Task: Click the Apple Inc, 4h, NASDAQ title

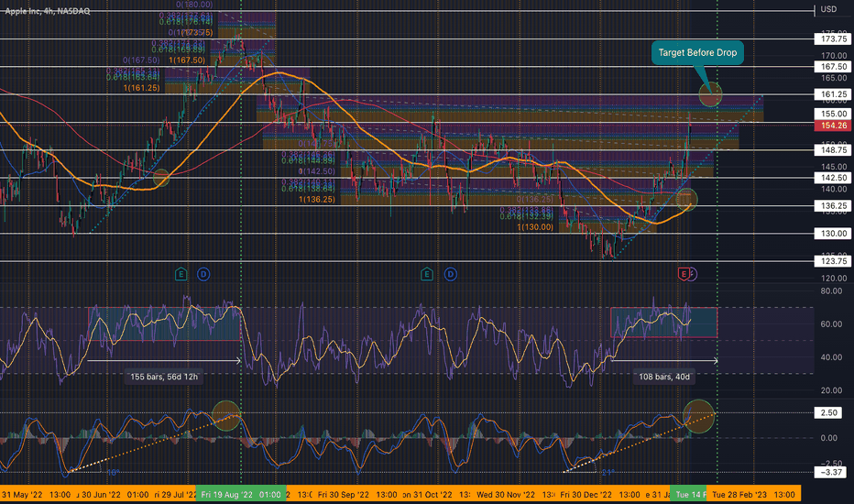Action: point(48,11)
